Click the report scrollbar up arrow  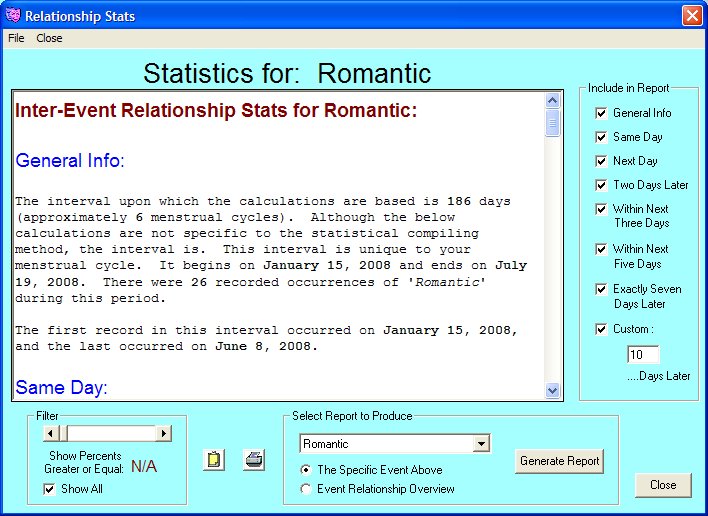coord(553,100)
